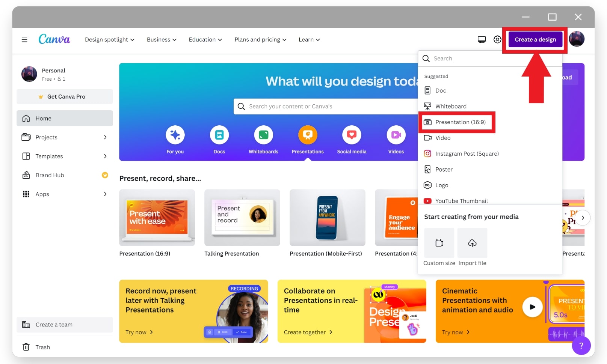Expand the Design spotlight menu
Viewport: 607px width, 364px height.
[109, 39]
